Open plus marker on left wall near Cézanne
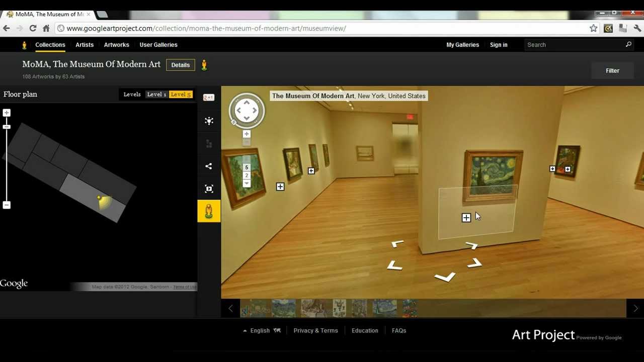The width and height of the screenshot is (644, 362). tap(280, 187)
